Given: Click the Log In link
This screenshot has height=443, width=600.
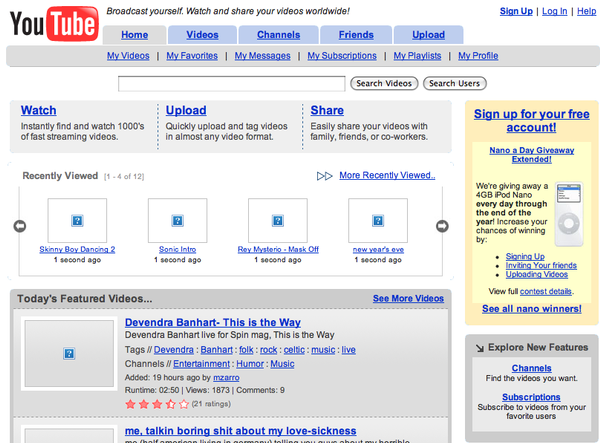Looking at the screenshot, I should 554,11.
